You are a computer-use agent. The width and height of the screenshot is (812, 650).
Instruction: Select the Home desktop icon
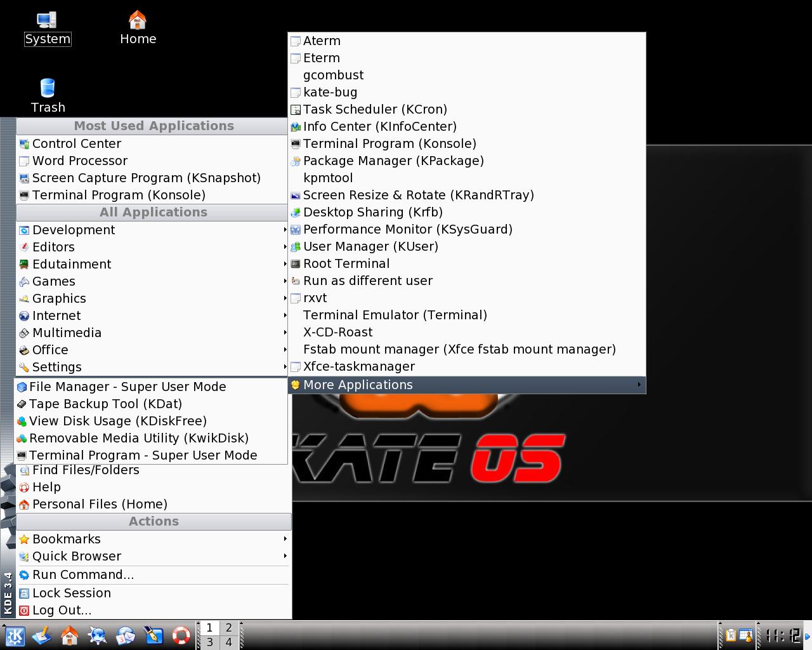138,29
